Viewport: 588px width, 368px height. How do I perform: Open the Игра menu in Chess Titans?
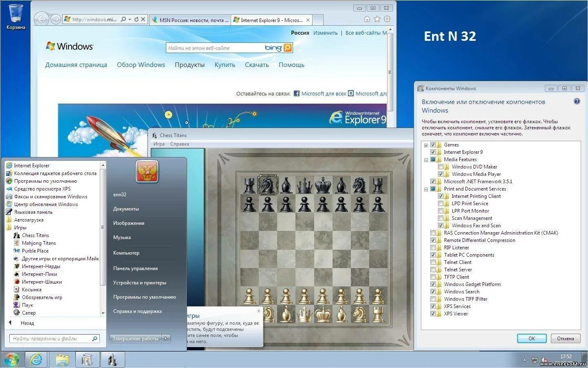tap(159, 144)
